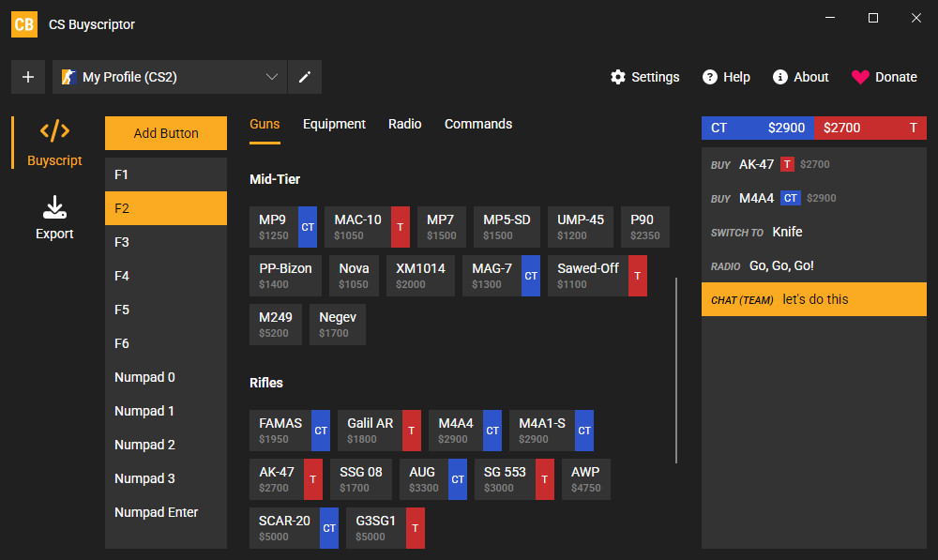Select the Numpad 3 key binding
This screenshot has width=938, height=560.
coord(166,478)
